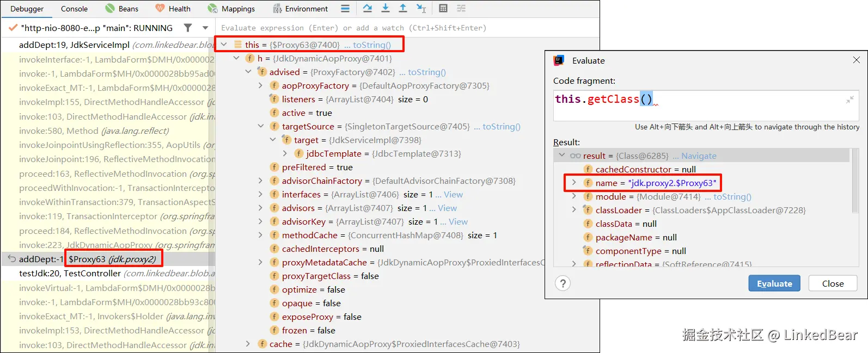
Task: Click View link for advisorKey list
Action: (x=458, y=221)
